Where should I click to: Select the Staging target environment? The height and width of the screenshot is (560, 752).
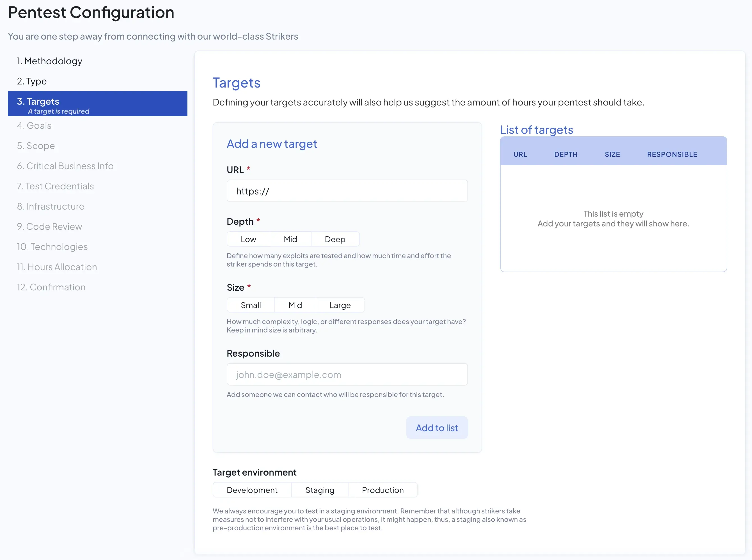point(319,490)
